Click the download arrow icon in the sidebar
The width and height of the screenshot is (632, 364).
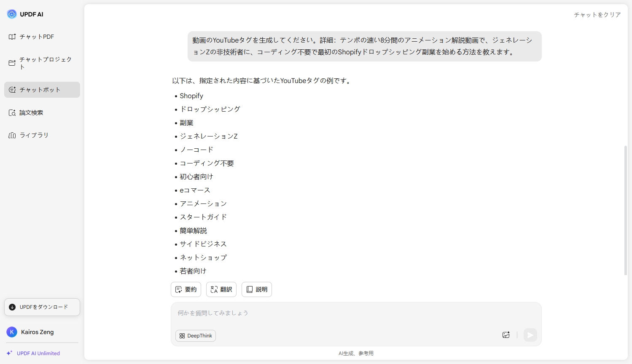click(12, 307)
